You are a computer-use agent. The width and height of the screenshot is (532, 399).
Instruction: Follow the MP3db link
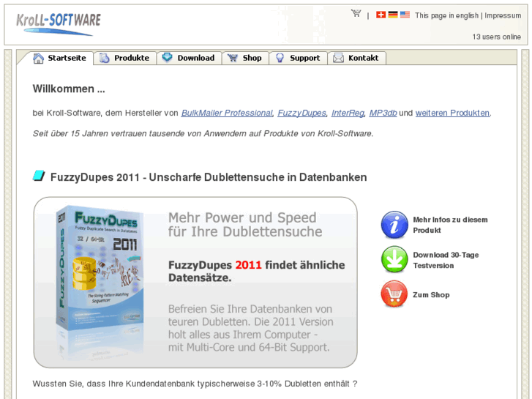pos(383,113)
